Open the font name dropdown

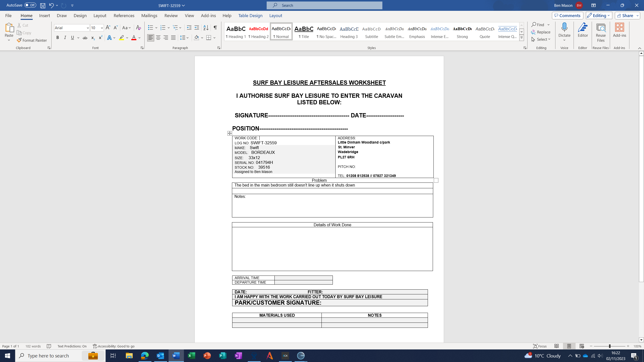[x=88, y=28]
